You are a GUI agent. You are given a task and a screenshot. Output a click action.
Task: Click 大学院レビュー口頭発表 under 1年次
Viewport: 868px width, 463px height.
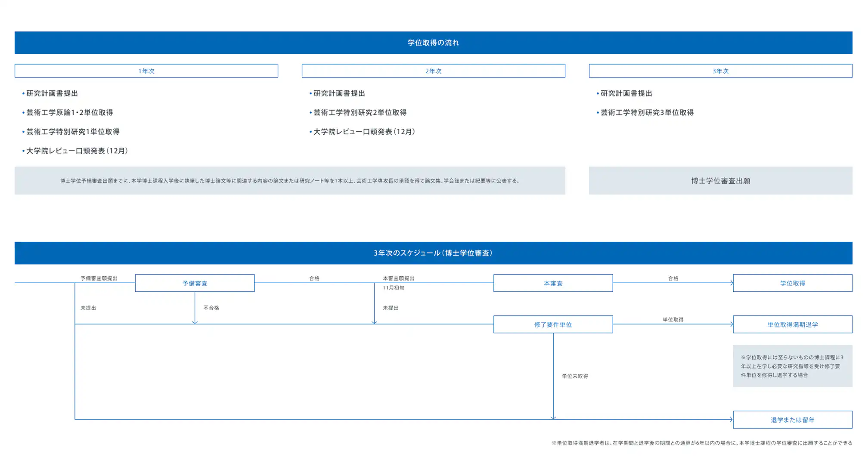(77, 151)
